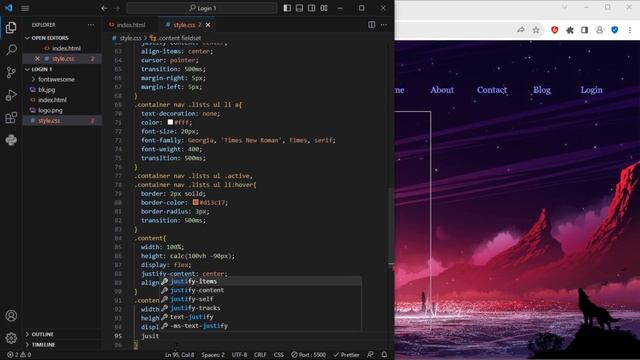640x360 pixels.
Task: Open Customize Layout icon
Action: pos(324,8)
